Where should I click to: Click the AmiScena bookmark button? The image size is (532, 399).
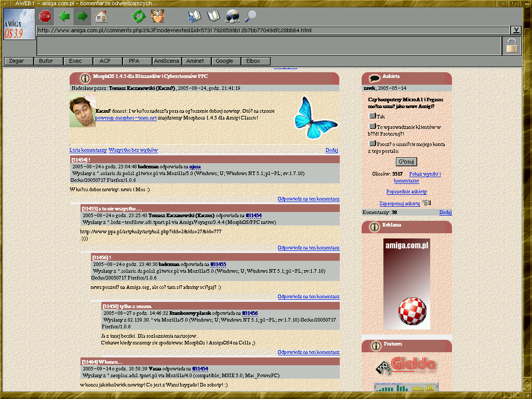pyautogui.click(x=167, y=61)
